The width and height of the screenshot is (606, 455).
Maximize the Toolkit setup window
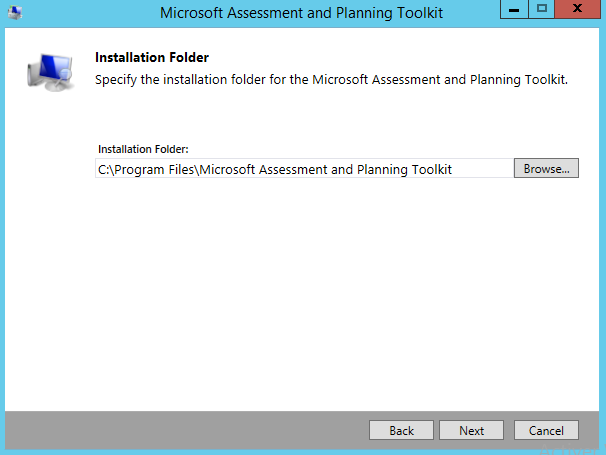tap(542, 11)
